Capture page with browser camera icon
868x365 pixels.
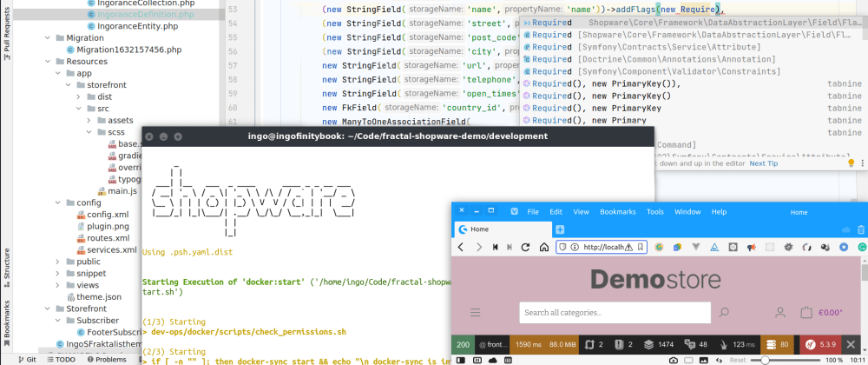674,360
